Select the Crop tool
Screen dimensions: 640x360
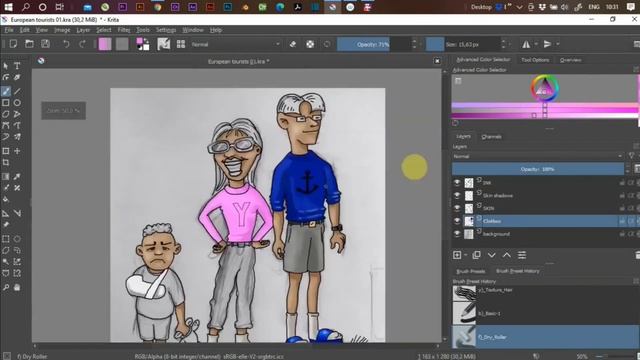pyautogui.click(x=6, y=162)
